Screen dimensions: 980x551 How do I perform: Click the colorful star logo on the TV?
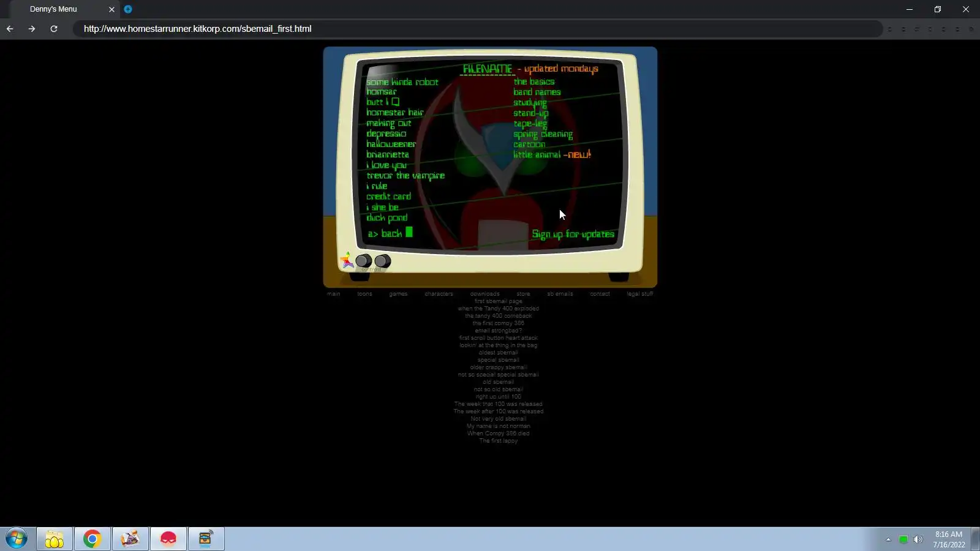click(x=347, y=261)
